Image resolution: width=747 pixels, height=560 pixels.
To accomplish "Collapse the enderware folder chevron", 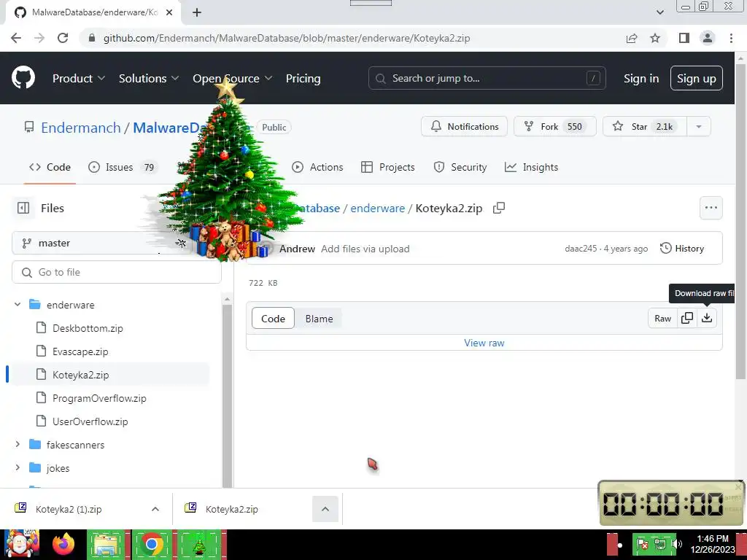I will (18, 304).
